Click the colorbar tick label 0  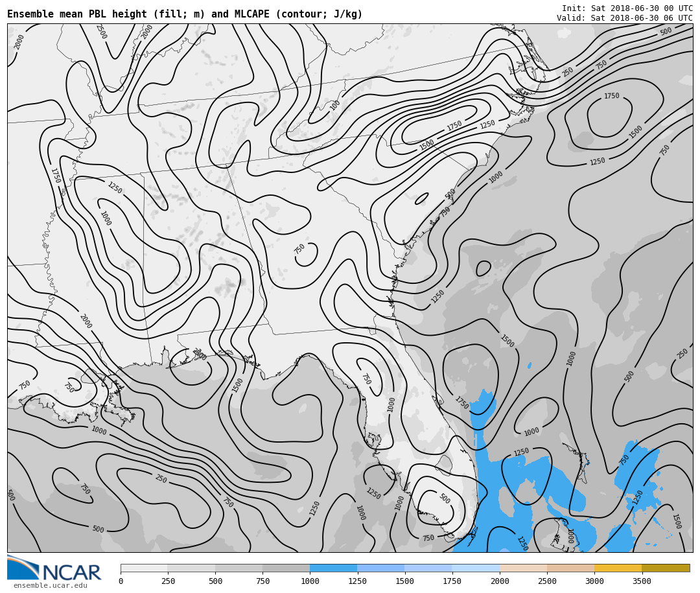click(x=121, y=581)
